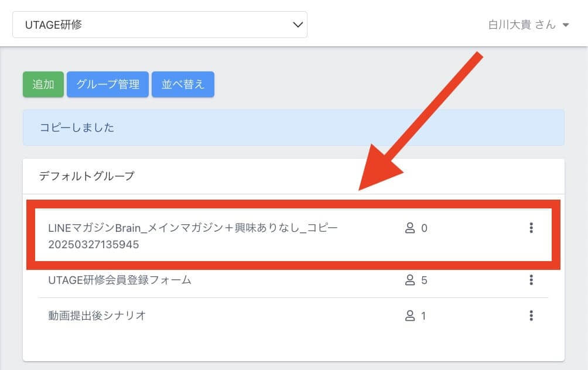This screenshot has height=370, width=588.
Task: Click the subscriber count 5
Action: (x=424, y=280)
